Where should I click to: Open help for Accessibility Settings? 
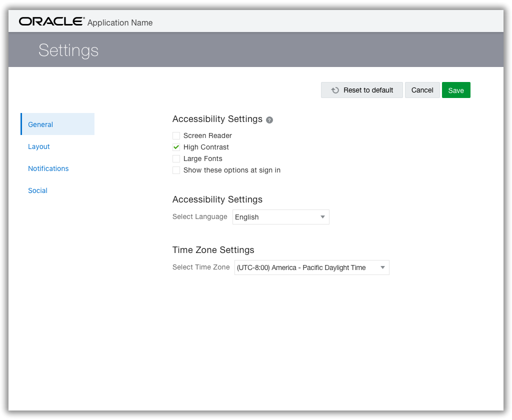(x=269, y=119)
